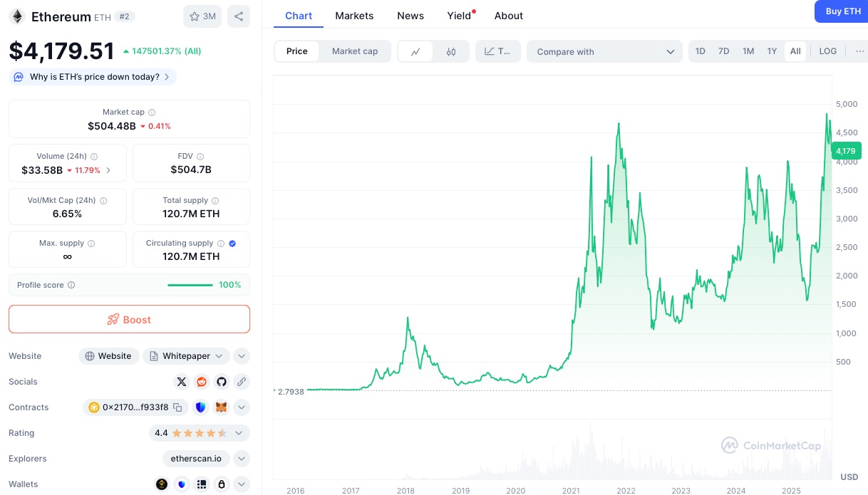Open the share button beside the watchlist star

(239, 16)
